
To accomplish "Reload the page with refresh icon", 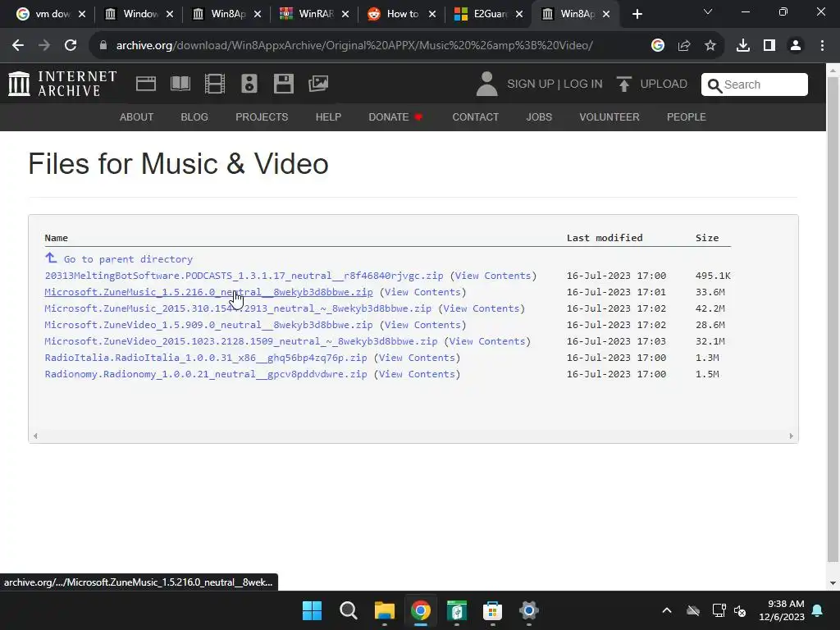I will click(x=71, y=46).
